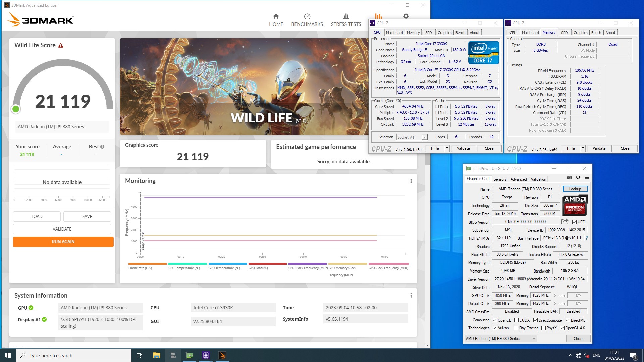Click the green dot marker on the score gauge
Viewport: 644px width, 362px height.
(16, 109)
